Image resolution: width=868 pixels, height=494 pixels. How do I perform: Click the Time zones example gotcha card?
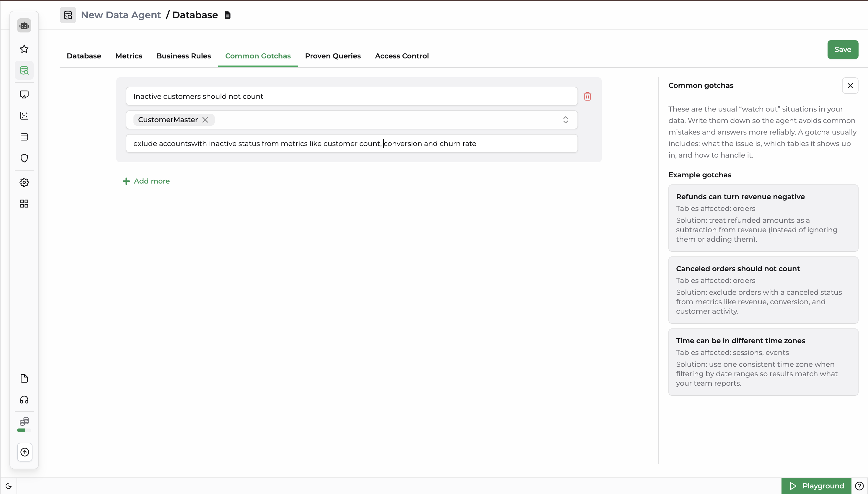pyautogui.click(x=763, y=362)
